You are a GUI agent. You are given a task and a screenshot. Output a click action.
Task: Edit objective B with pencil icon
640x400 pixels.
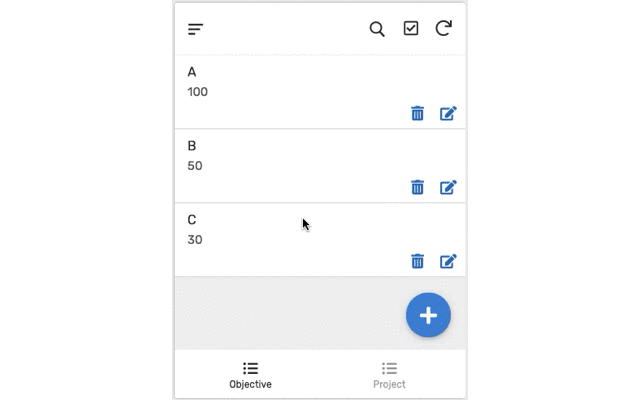point(448,187)
